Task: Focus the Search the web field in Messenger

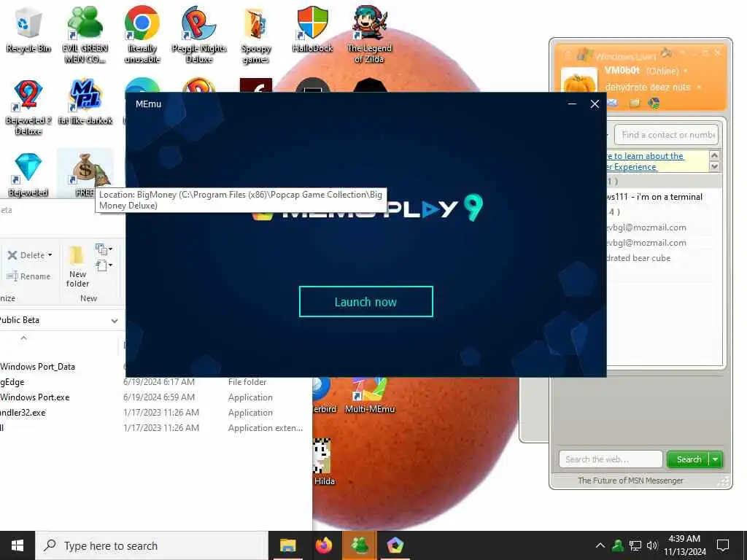Action: 611,459
